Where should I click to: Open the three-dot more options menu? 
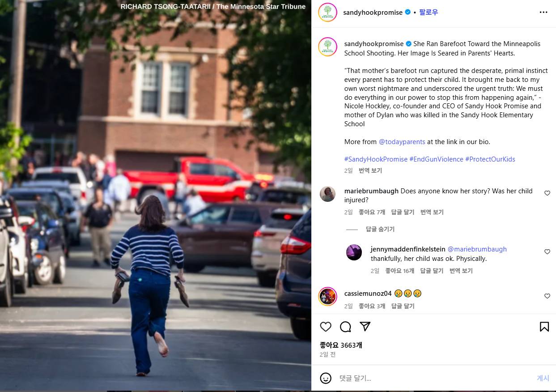(x=543, y=13)
